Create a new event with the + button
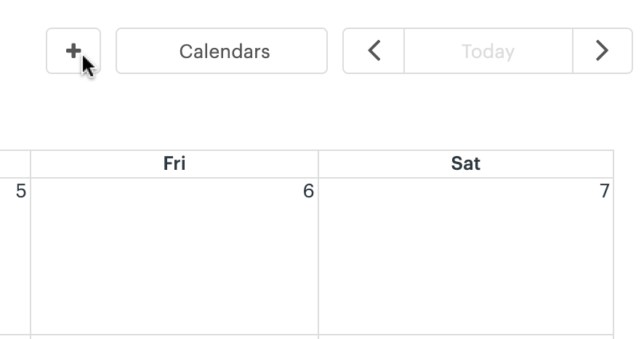Viewport: 644px width, 339px height. click(x=73, y=51)
